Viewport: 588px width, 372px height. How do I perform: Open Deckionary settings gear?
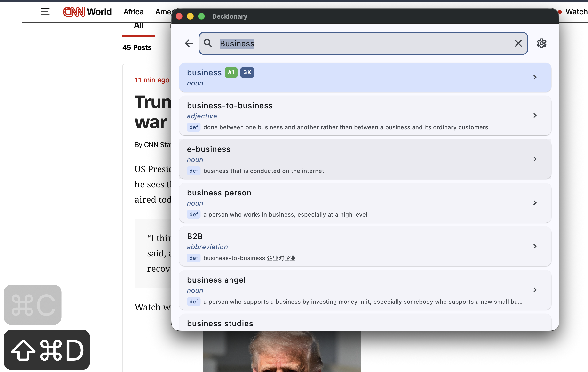[541, 43]
